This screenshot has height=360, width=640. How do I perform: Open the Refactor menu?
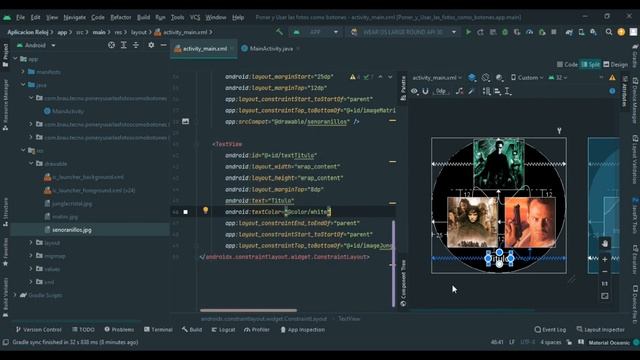[x=121, y=17]
